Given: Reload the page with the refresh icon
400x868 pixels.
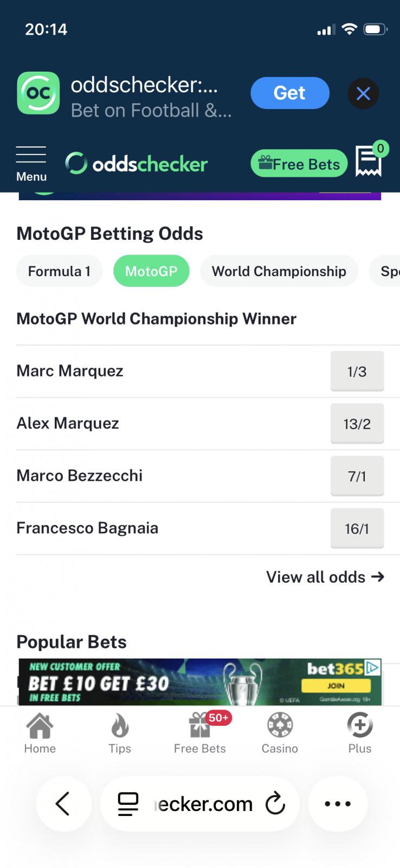Looking at the screenshot, I should (x=275, y=803).
